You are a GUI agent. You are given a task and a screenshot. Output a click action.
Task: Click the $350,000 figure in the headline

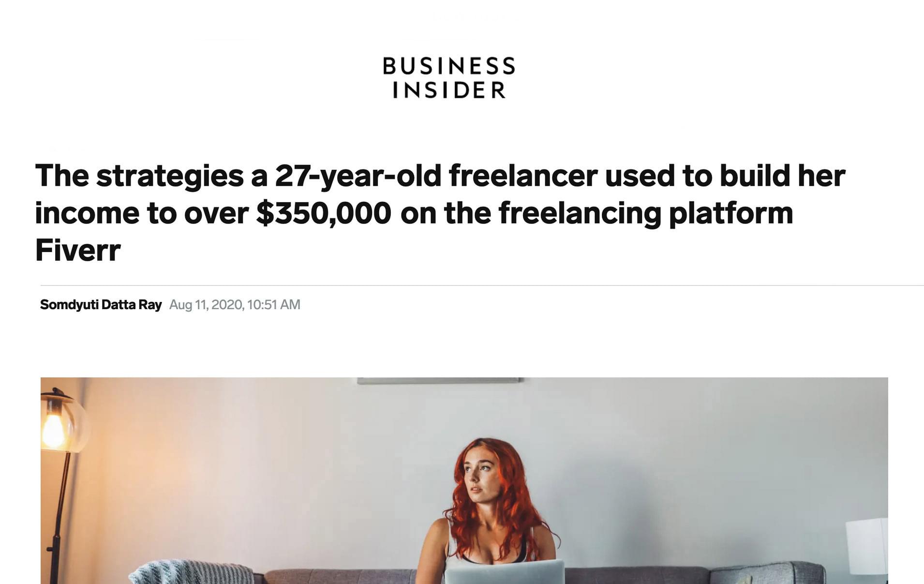[x=324, y=213]
